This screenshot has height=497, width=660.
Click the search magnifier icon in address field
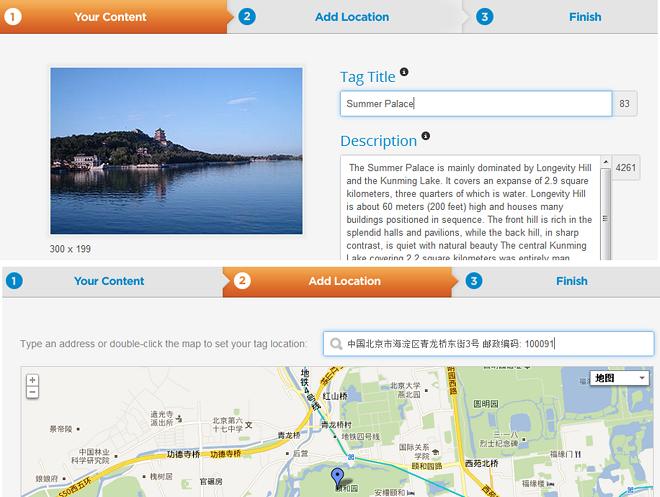coord(336,344)
